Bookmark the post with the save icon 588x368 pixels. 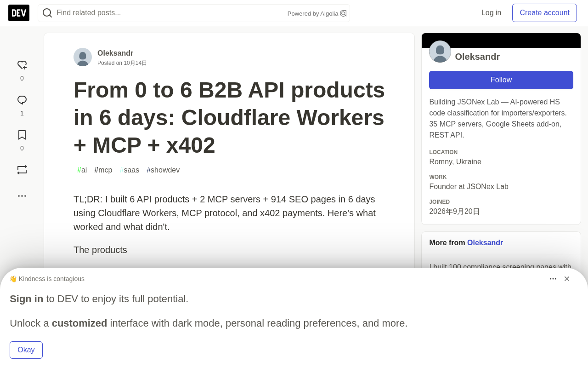[22, 135]
